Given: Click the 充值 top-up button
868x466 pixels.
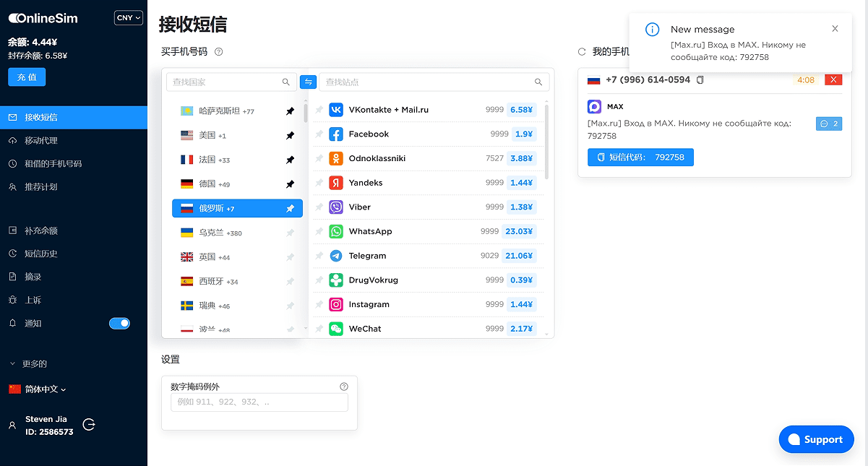Looking at the screenshot, I should coord(27,77).
